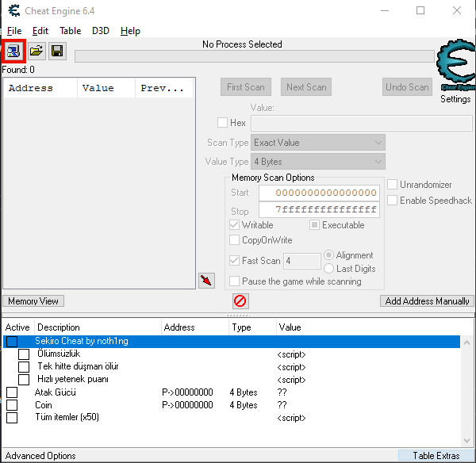
Task: Activate Tüm itemler (x50) checkbox
Action: (12, 418)
